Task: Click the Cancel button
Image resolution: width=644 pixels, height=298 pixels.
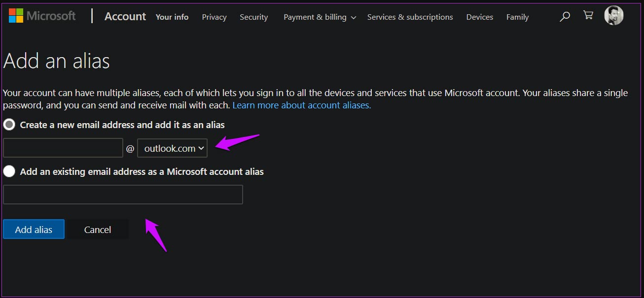Action: point(98,229)
